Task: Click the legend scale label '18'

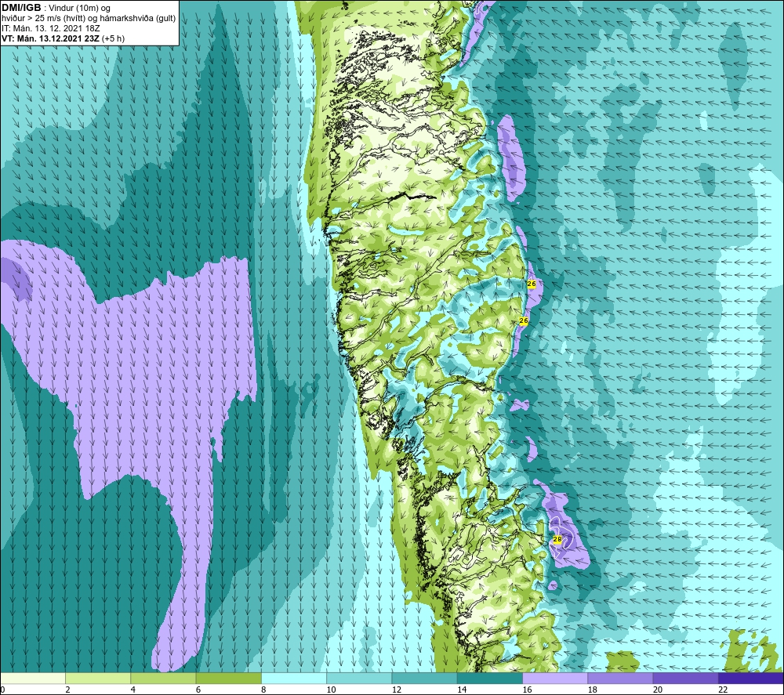Action: (x=593, y=690)
